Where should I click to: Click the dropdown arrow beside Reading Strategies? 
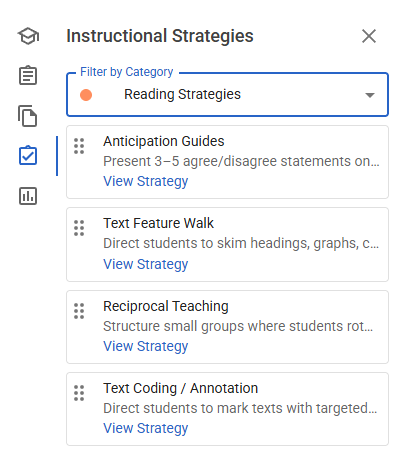point(370,95)
